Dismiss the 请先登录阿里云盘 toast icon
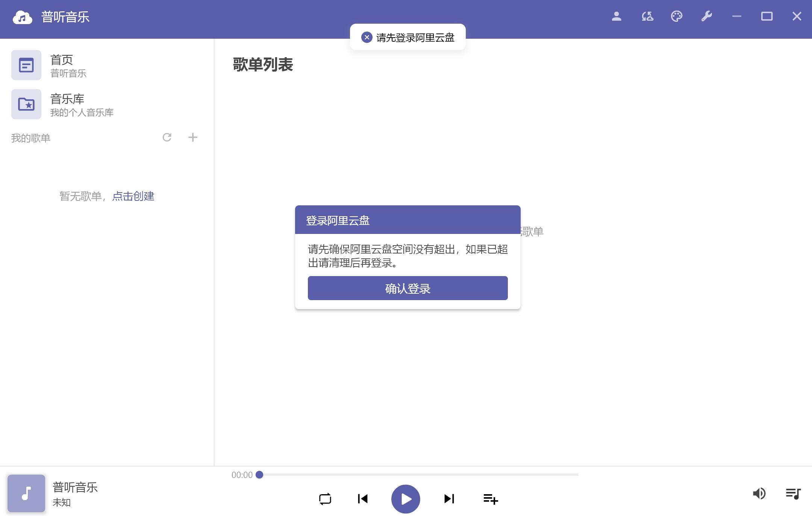This screenshot has width=812, height=516. click(367, 37)
